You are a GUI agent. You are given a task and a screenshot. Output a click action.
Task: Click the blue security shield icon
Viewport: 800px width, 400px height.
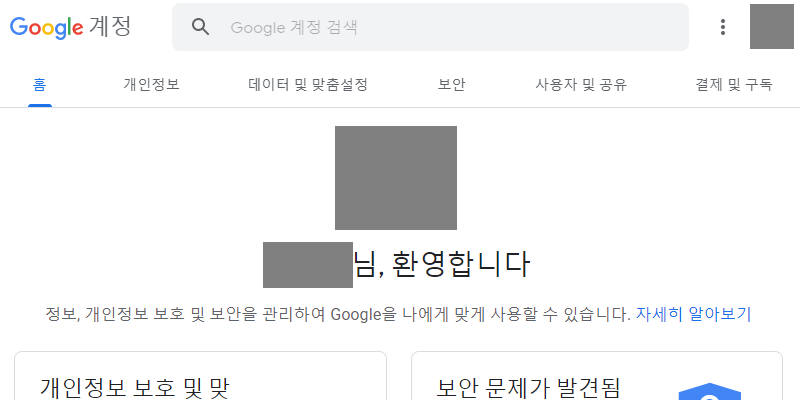tap(710, 392)
